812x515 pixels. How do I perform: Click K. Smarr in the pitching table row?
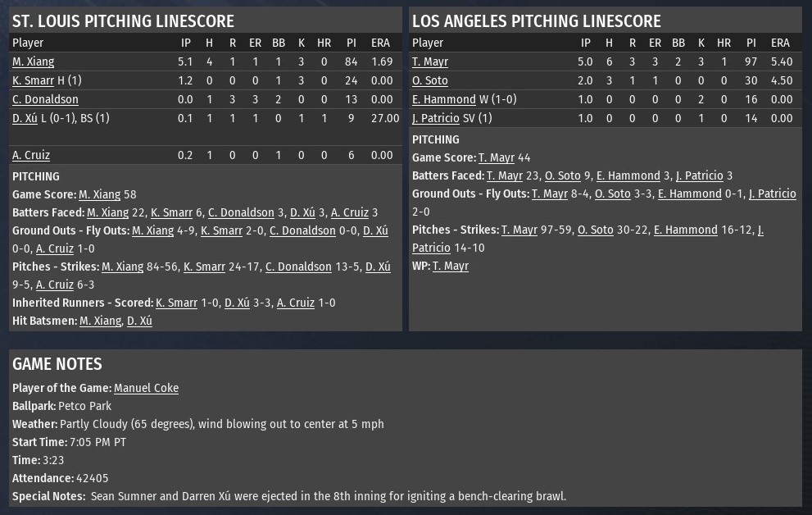[33, 80]
